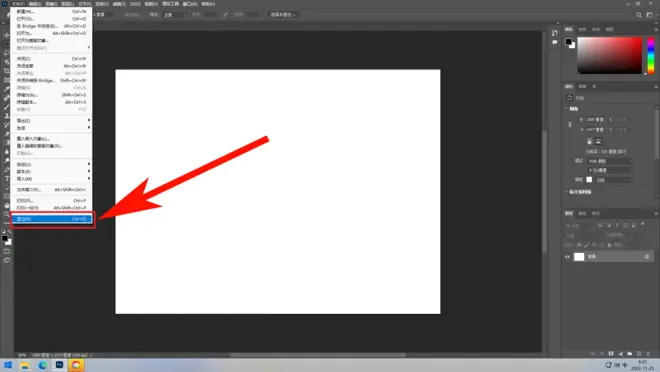660x372 pixels.
Task: Choose the Ctrl+P print menu item
Action: tap(51, 201)
